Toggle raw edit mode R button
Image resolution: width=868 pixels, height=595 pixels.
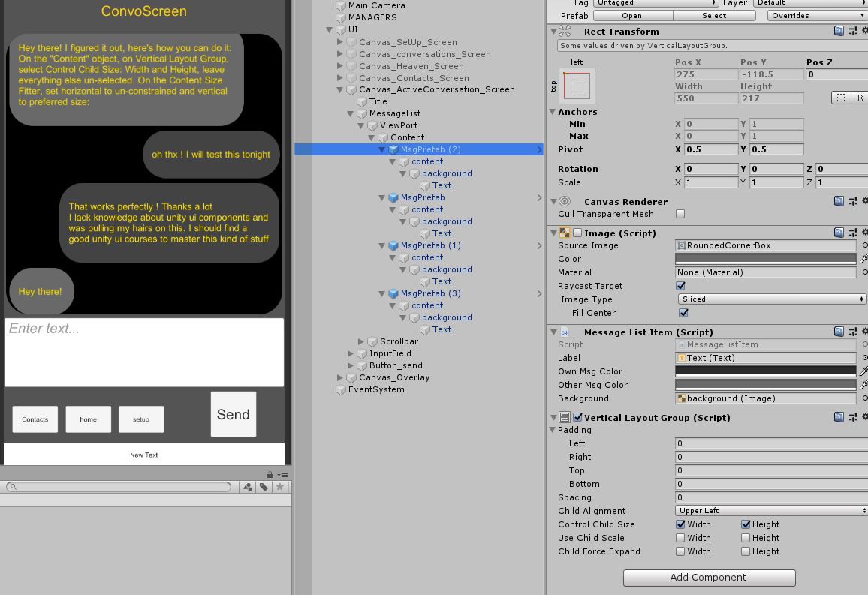860,98
